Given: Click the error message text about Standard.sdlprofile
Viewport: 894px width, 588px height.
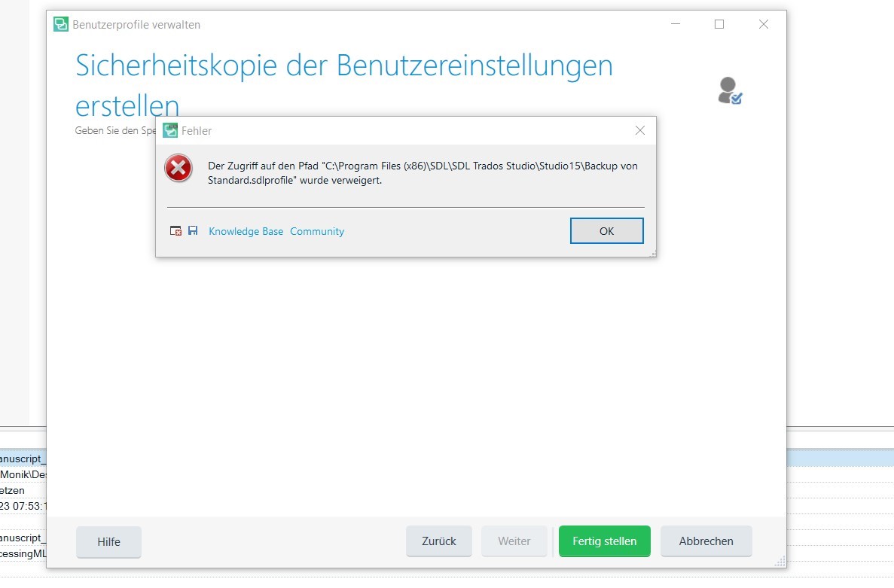Looking at the screenshot, I should 423,172.
